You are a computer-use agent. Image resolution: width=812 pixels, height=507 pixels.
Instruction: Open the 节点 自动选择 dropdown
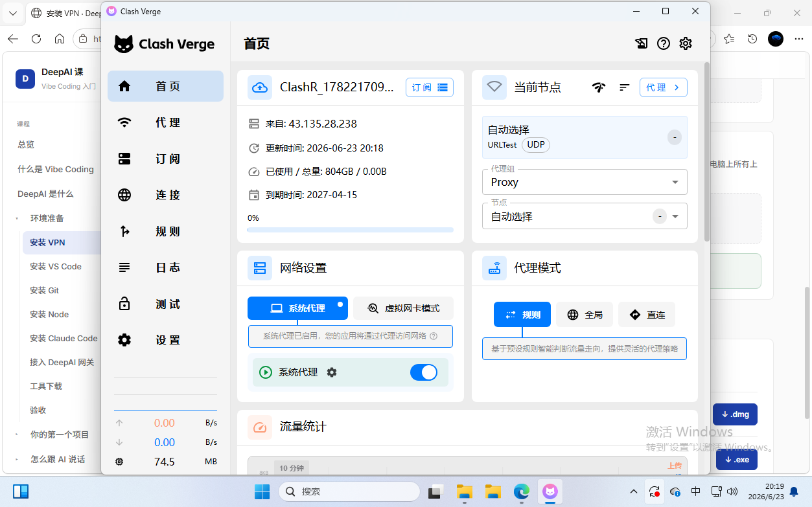585,216
